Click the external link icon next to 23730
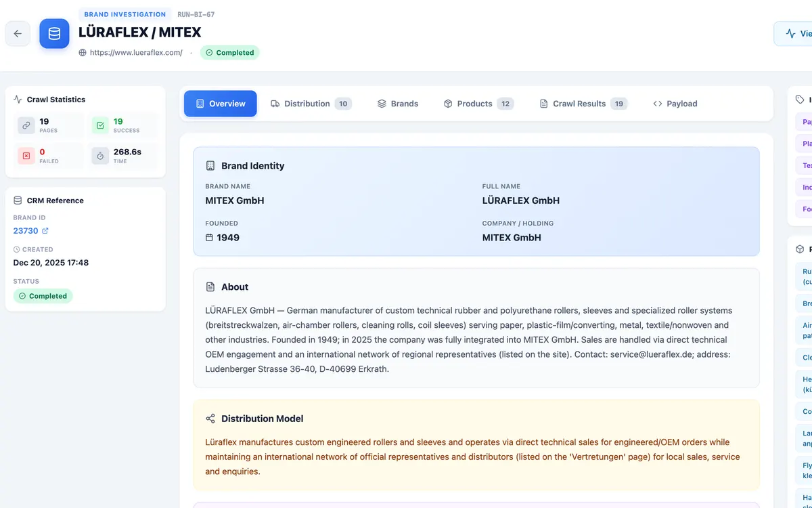 45,231
